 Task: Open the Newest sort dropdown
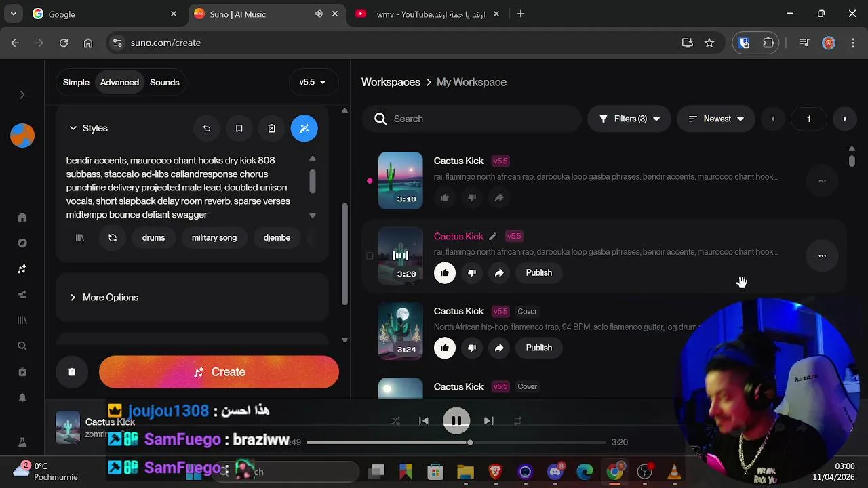coord(716,119)
